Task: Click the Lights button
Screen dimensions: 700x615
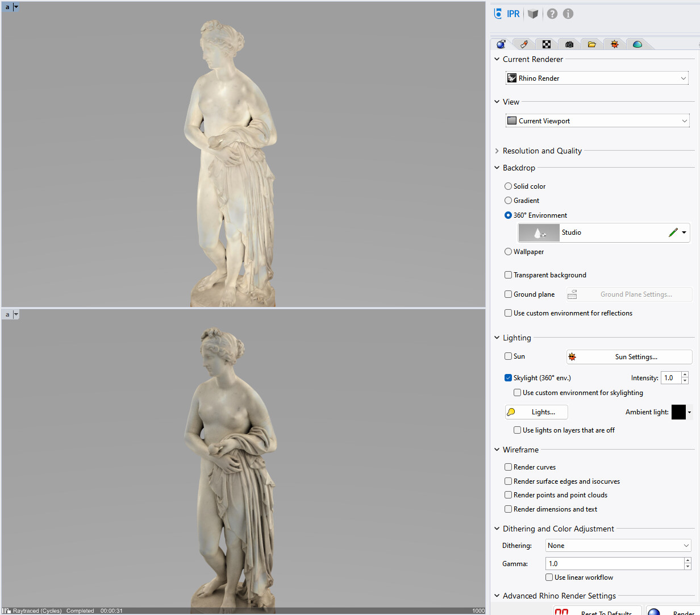Action: click(x=536, y=412)
